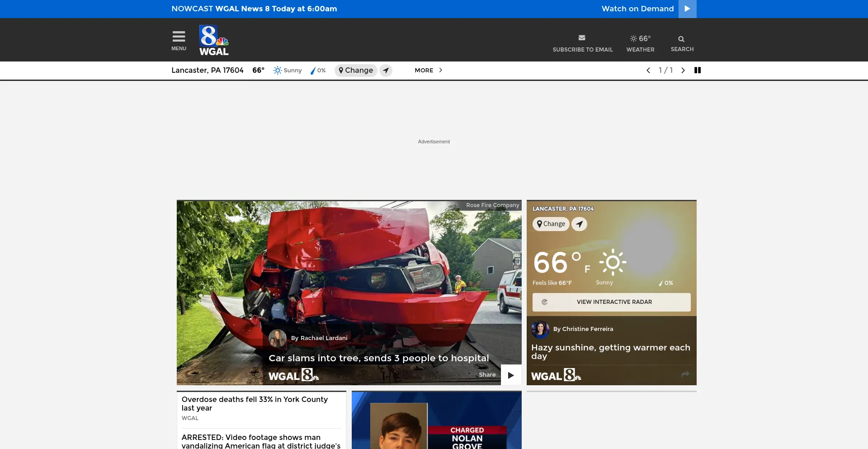Image resolution: width=868 pixels, height=449 pixels.
Task: Click Change button in Lancaster weather widget
Action: (x=551, y=224)
